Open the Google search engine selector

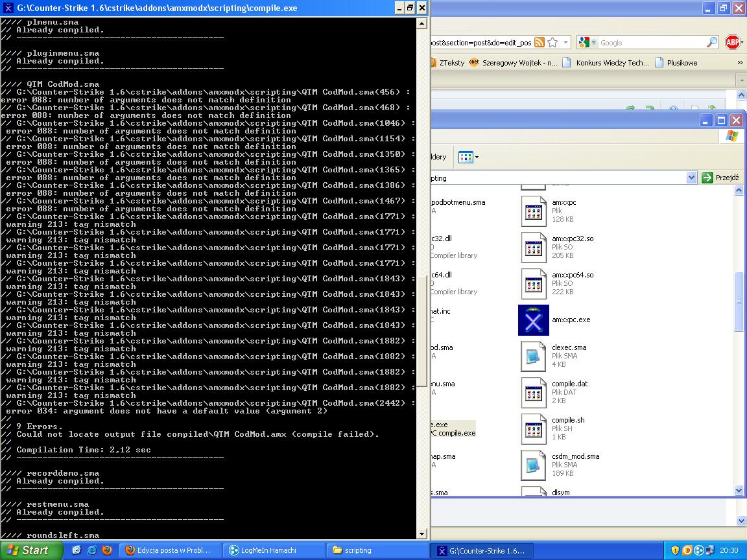click(587, 42)
